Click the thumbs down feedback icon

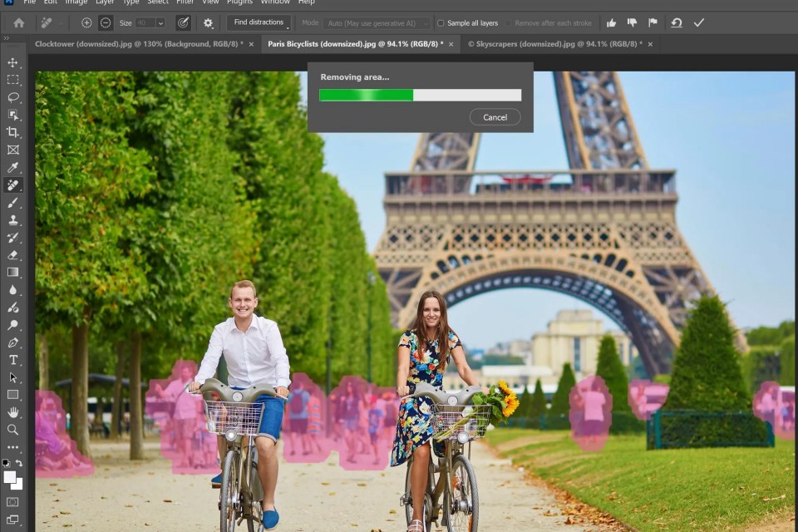[632, 23]
